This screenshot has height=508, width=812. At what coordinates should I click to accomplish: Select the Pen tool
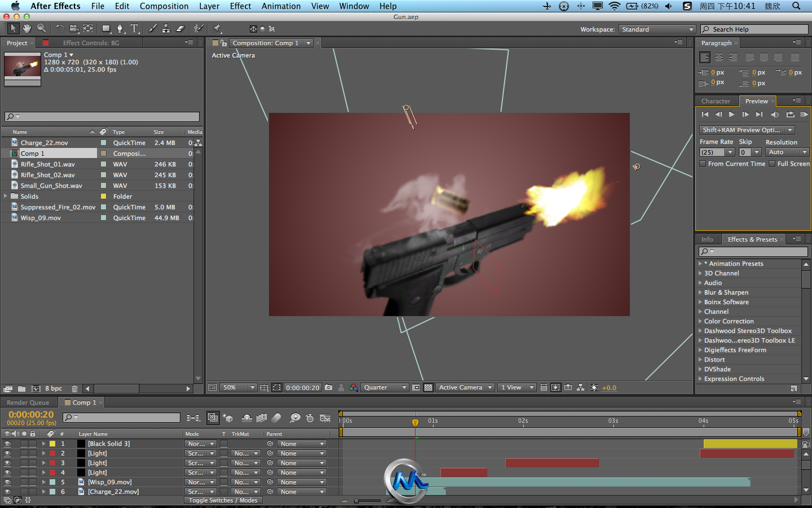pyautogui.click(x=120, y=28)
